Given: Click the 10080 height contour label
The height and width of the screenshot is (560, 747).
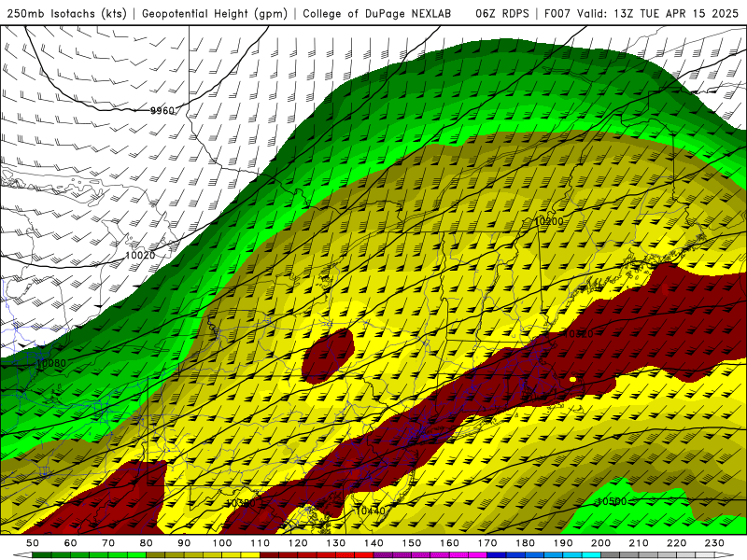Looking at the screenshot, I should 51,363.
